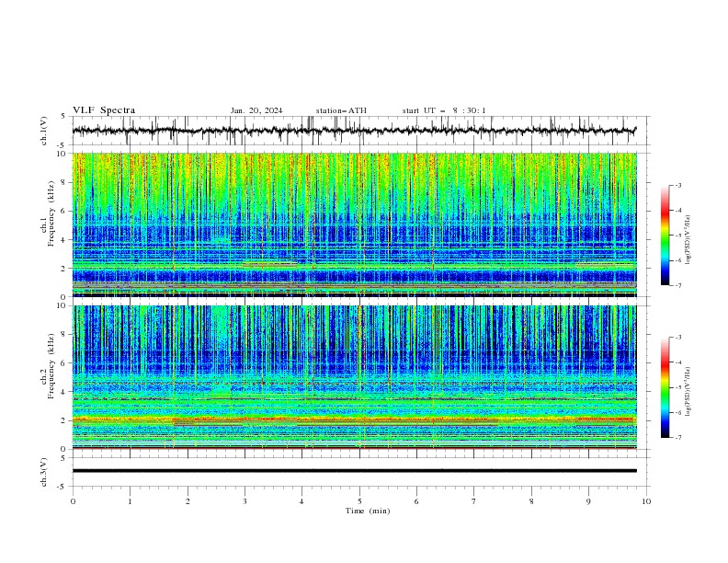Click the ch.1 color bar "log(PSD)(V²/Hz)" label
The image size is (728, 563).
[688, 240]
